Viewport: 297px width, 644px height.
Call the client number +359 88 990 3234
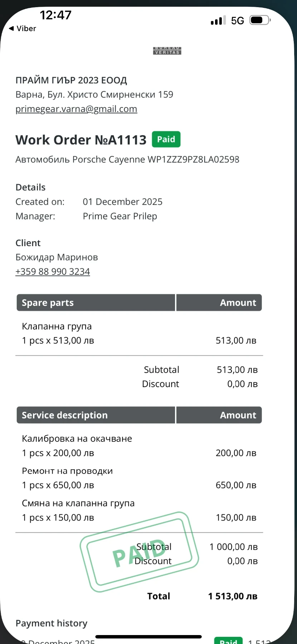coord(53,272)
